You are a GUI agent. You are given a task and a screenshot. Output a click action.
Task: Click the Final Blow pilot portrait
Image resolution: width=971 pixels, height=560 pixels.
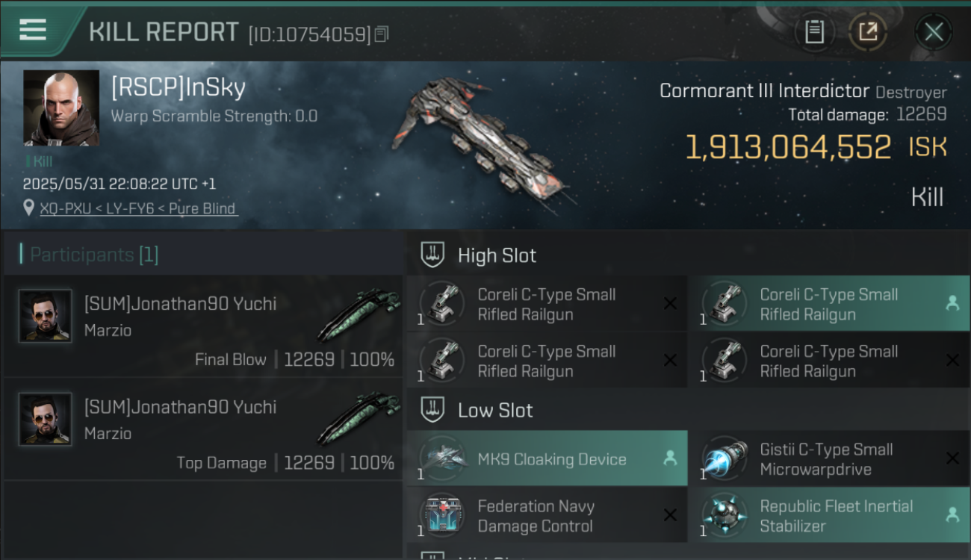(x=45, y=316)
